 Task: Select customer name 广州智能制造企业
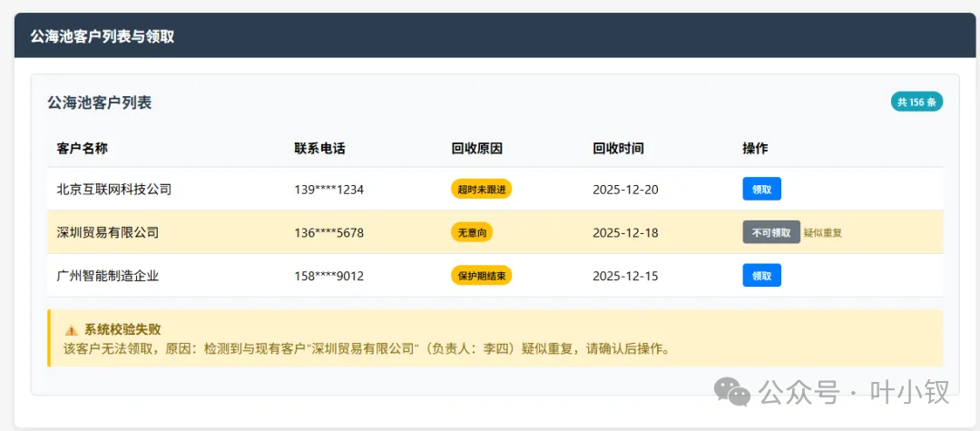tap(107, 276)
